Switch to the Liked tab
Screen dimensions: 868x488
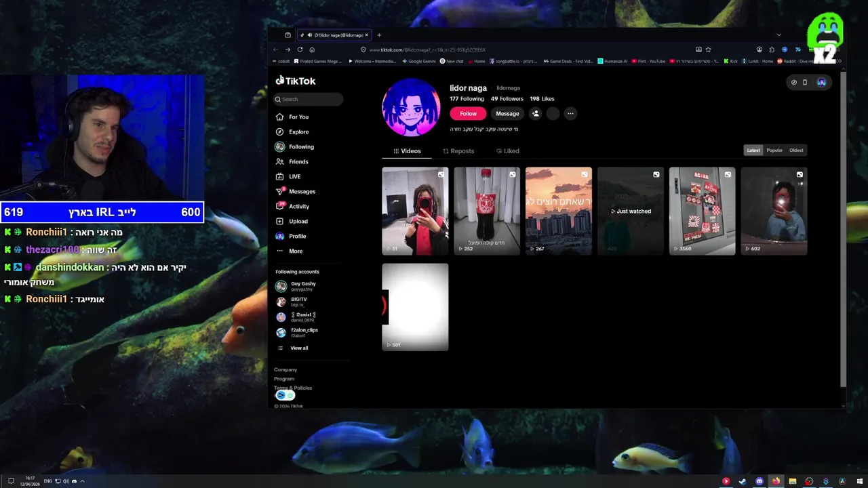[x=507, y=151]
